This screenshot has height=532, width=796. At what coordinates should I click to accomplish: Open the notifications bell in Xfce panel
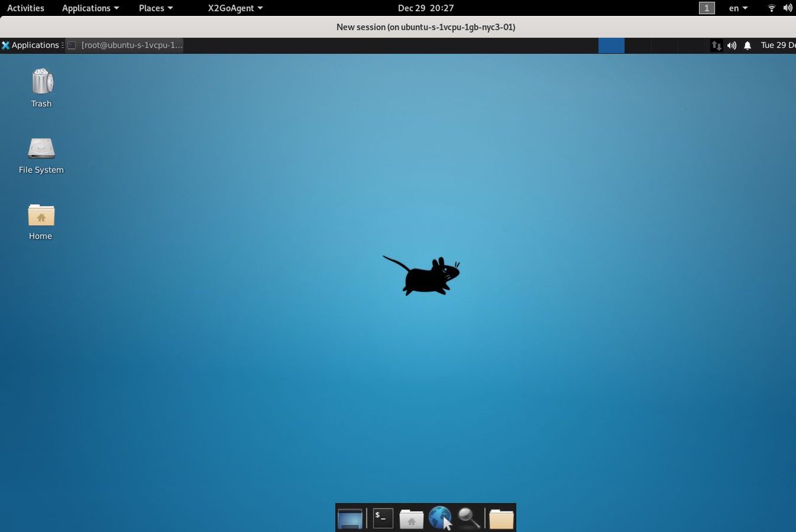tap(748, 46)
